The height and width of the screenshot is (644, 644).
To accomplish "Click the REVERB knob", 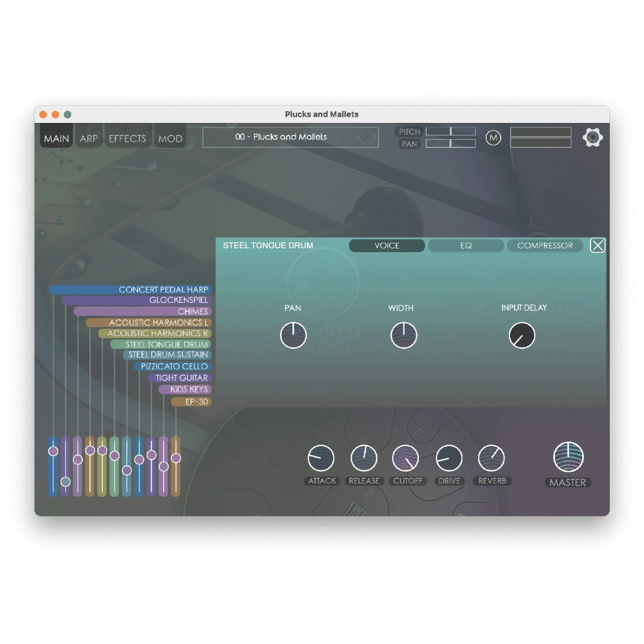I will (492, 458).
